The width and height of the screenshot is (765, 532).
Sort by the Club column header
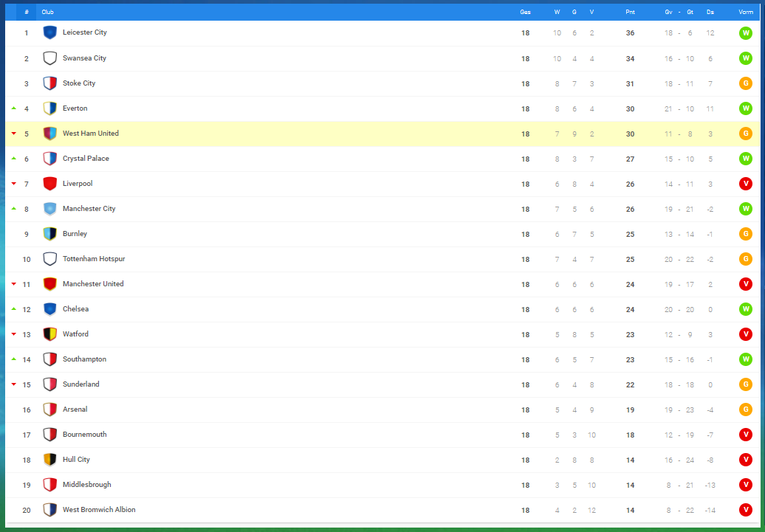pos(48,12)
